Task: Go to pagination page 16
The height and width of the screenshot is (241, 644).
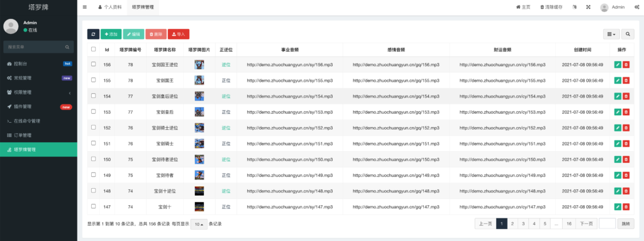Action: point(569,224)
